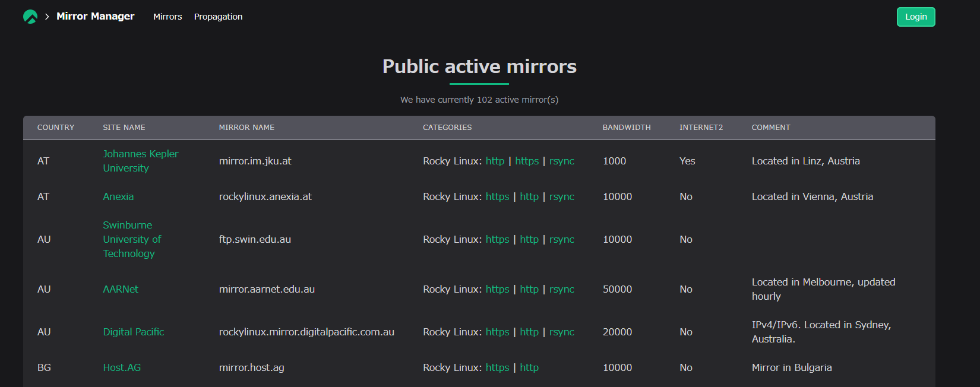Screen dimensions: 980x387
Task: Click http link for mirror.im.jku.at
Action: pyautogui.click(x=495, y=161)
